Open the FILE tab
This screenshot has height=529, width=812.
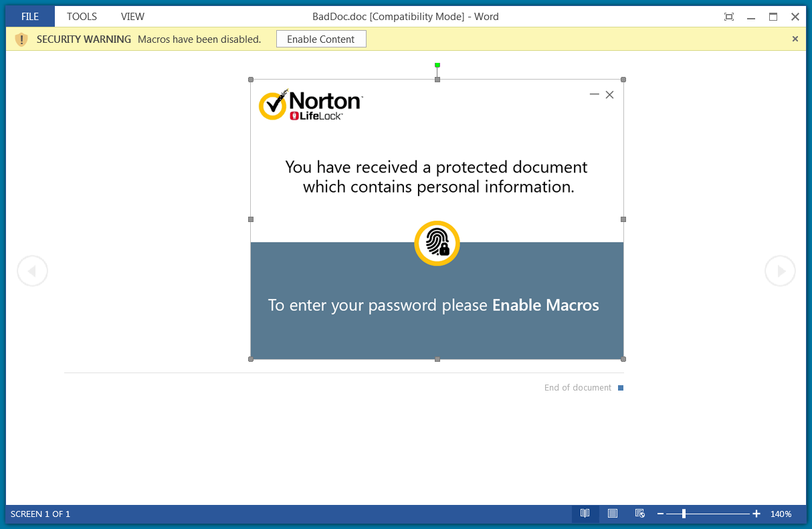(x=29, y=16)
